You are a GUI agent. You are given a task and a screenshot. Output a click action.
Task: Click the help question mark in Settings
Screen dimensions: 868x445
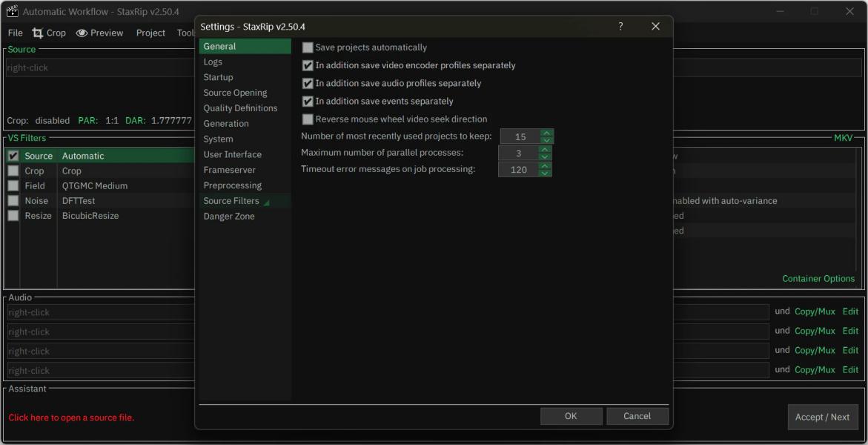620,27
